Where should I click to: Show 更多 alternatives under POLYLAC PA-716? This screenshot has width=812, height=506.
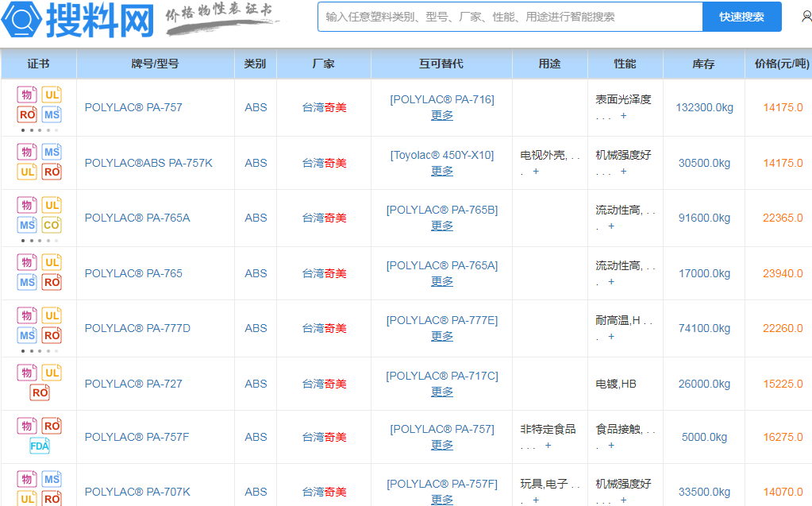coord(442,115)
